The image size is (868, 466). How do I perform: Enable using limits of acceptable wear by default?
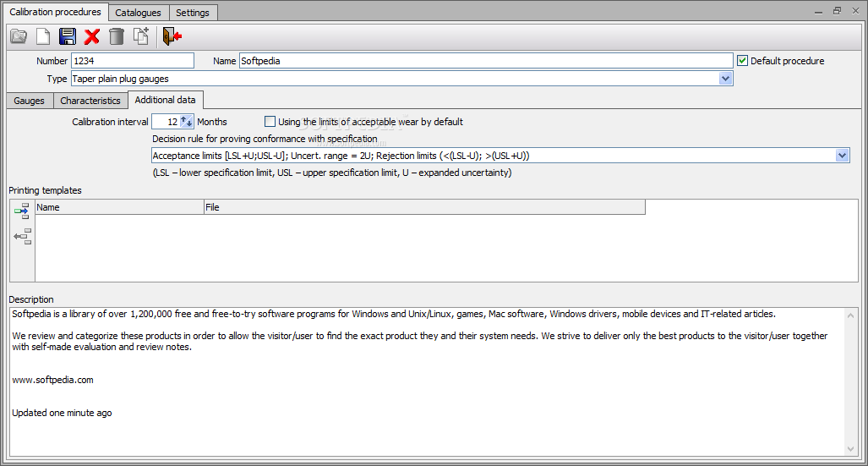(270, 121)
